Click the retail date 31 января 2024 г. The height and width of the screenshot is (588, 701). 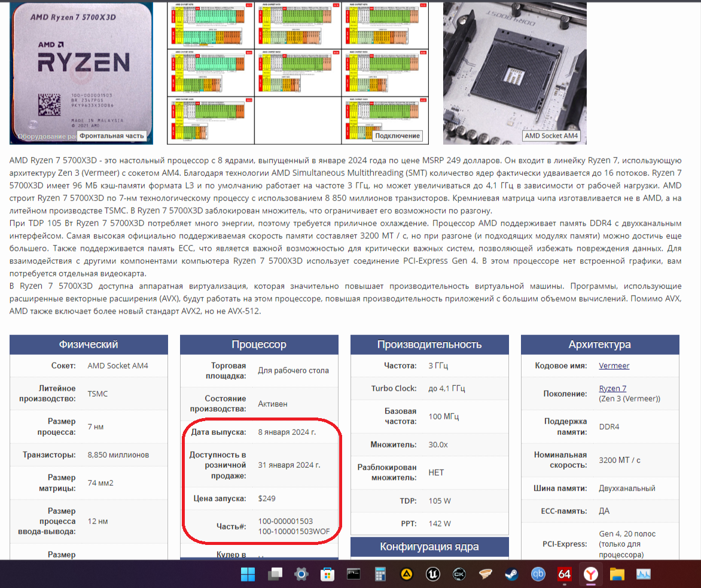pos(289,465)
